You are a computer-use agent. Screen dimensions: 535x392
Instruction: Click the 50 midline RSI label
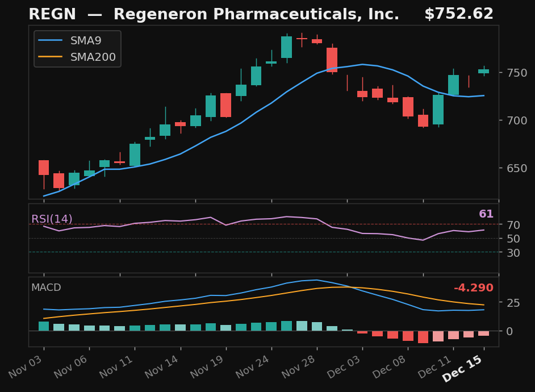coord(513,239)
